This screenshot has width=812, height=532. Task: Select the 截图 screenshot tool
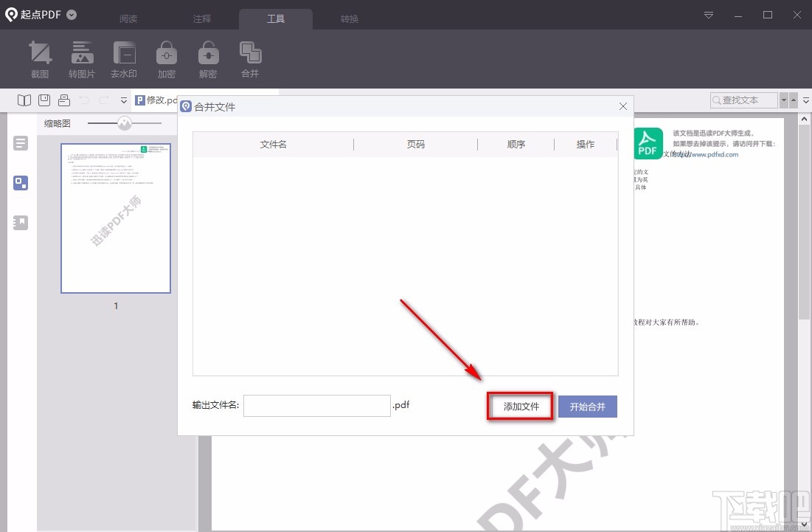[40, 59]
